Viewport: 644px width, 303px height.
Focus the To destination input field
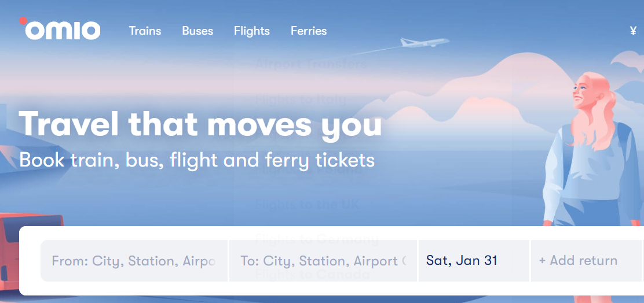tap(323, 261)
